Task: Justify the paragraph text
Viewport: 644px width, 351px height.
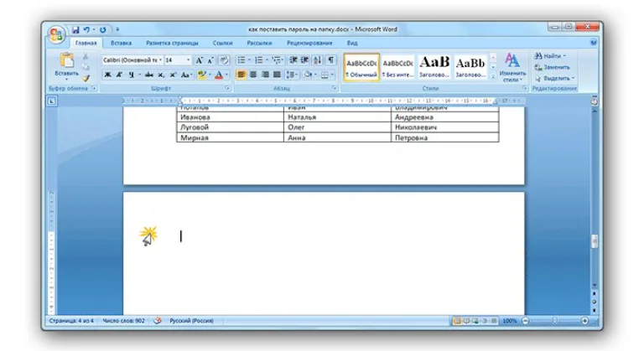Action: click(278, 75)
